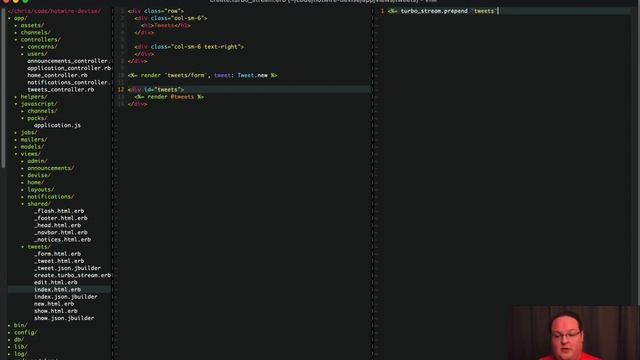
Task: Expand the notifications/ views folder
Action: point(50,197)
